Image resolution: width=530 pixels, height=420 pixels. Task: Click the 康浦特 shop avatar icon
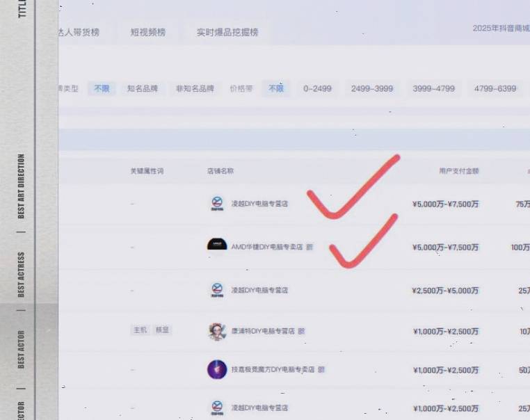[217, 331]
